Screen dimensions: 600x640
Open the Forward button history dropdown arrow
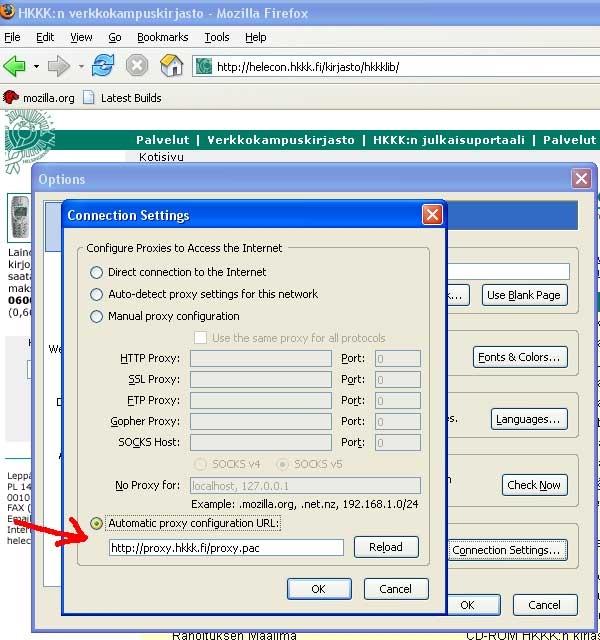coord(80,67)
